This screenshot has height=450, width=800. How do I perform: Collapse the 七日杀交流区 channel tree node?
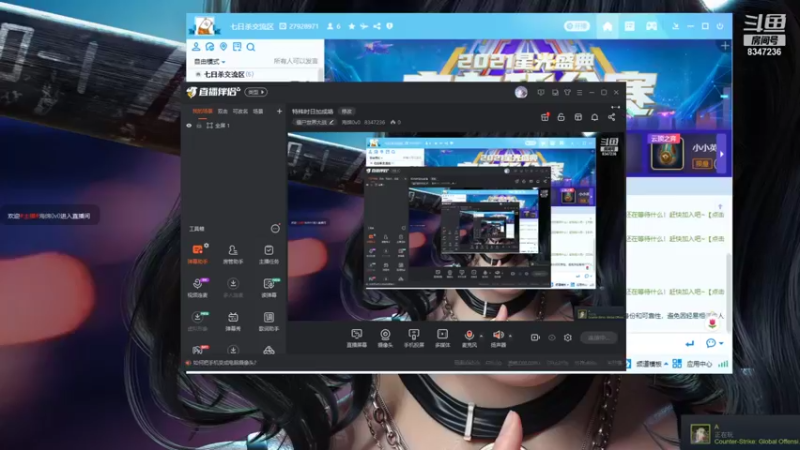tap(198, 74)
